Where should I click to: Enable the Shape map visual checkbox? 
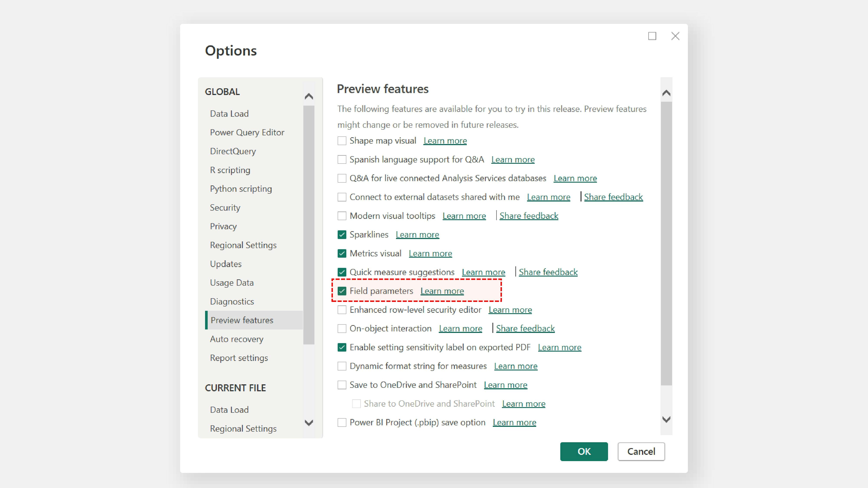342,141
